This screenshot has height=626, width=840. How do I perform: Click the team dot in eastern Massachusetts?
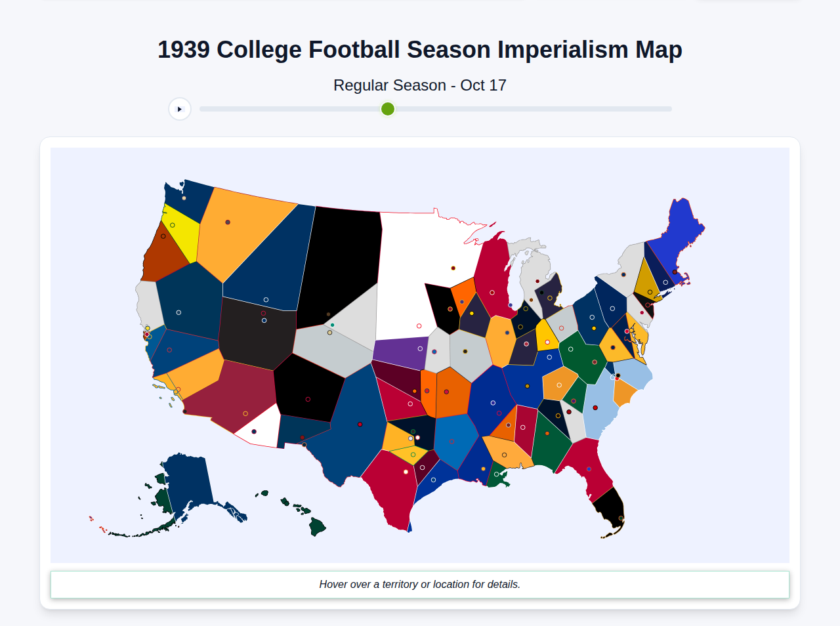(x=675, y=272)
